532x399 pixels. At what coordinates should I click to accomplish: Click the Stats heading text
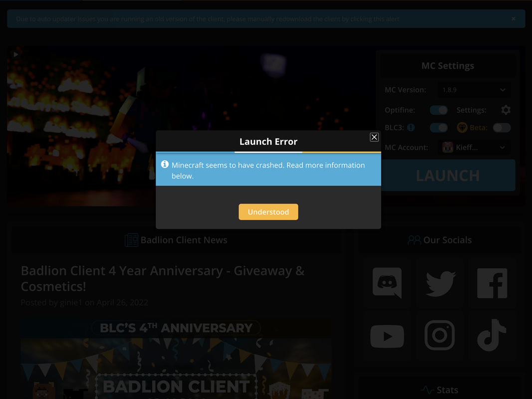447,390
